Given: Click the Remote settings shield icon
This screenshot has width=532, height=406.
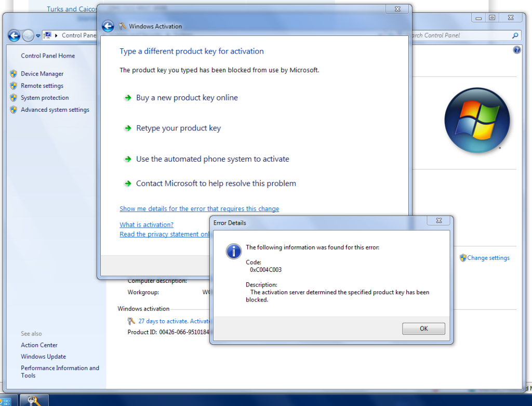Looking at the screenshot, I should pyautogui.click(x=14, y=86).
